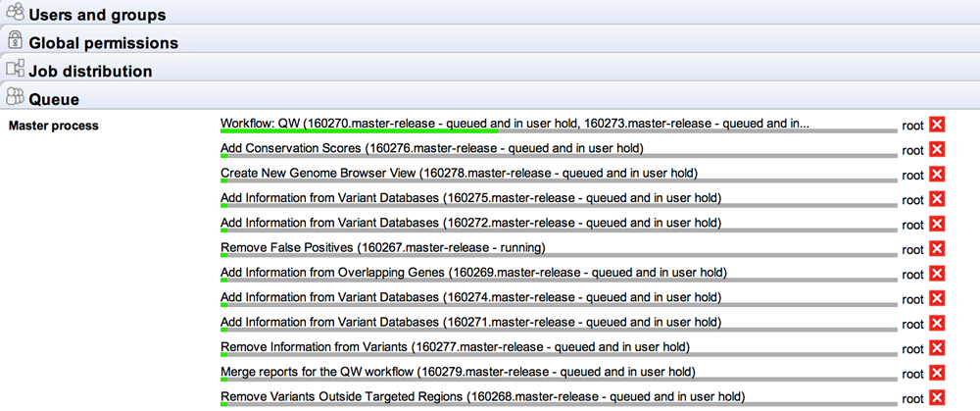This screenshot has height=411, width=980.
Task: Click the Master process label
Action: (53, 126)
